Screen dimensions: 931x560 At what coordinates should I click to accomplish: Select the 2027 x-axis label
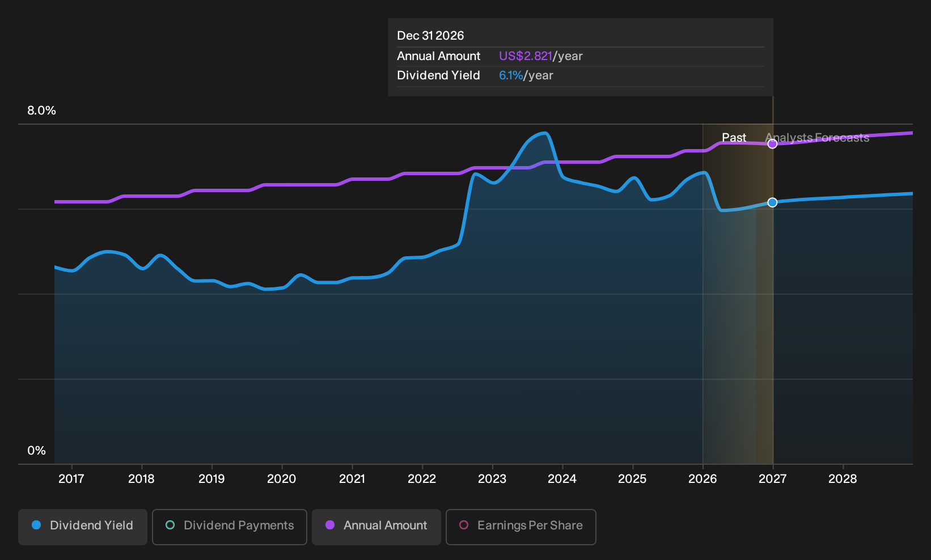click(772, 479)
